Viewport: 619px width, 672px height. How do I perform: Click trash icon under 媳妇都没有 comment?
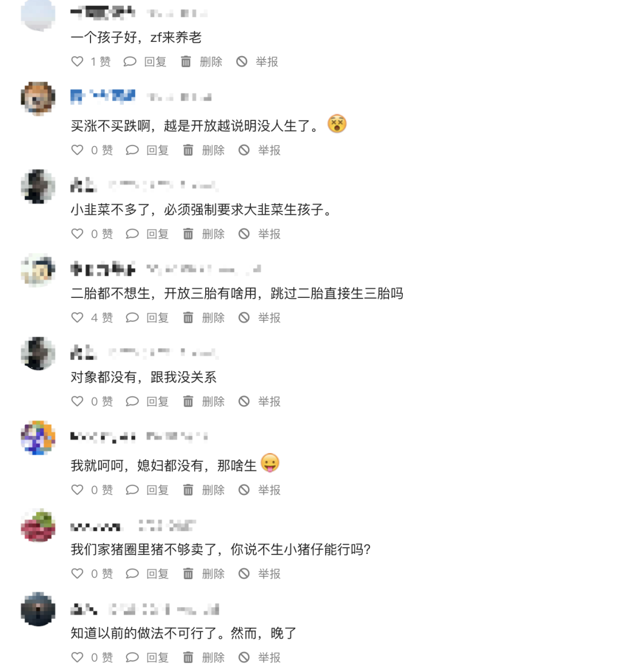(x=188, y=490)
